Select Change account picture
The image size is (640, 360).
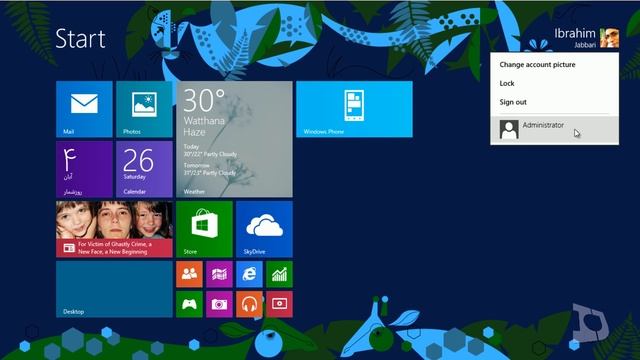pos(537,64)
